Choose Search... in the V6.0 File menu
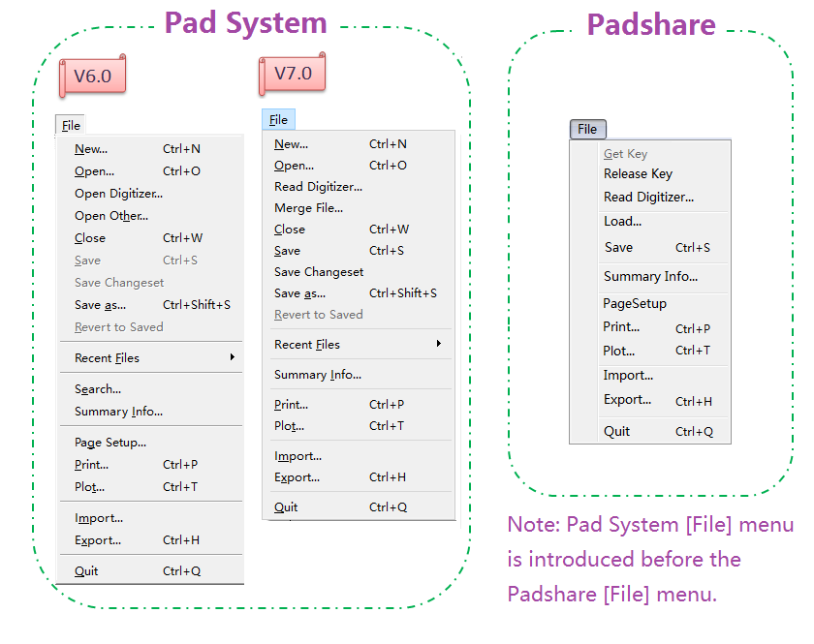 98,389
